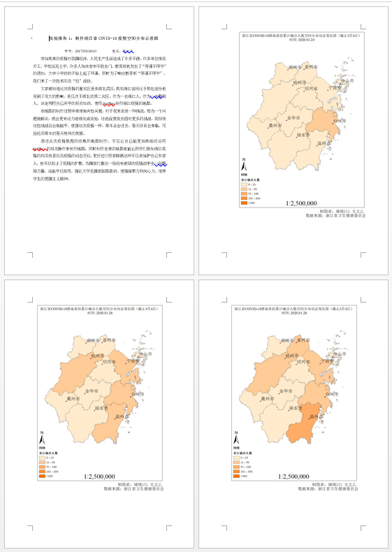The width and height of the screenshot is (392, 552).
Task: Click the report title '实验报告1' heading
Action: pos(103,38)
